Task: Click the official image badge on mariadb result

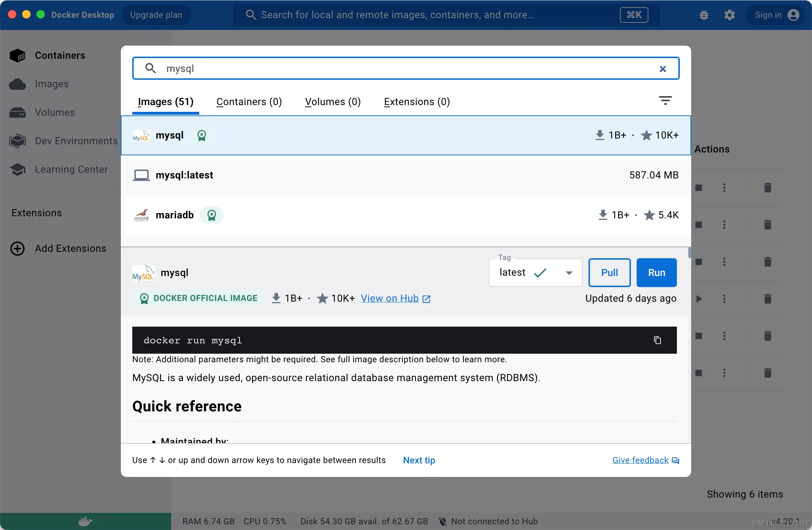Action: coord(212,215)
